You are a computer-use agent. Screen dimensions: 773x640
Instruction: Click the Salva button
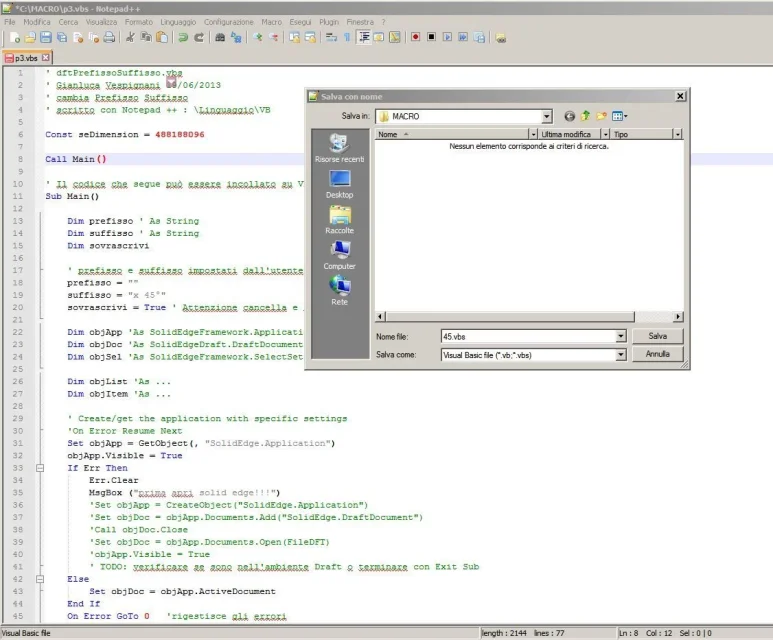[x=658, y=336]
